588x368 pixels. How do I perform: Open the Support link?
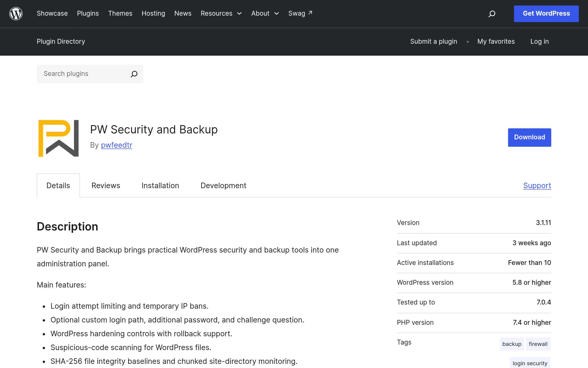537,185
